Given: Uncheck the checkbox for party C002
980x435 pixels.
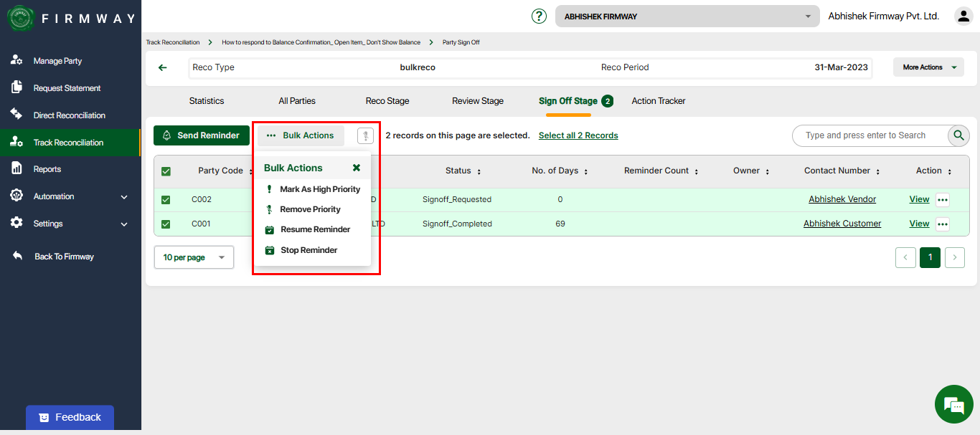Looking at the screenshot, I should [166, 200].
